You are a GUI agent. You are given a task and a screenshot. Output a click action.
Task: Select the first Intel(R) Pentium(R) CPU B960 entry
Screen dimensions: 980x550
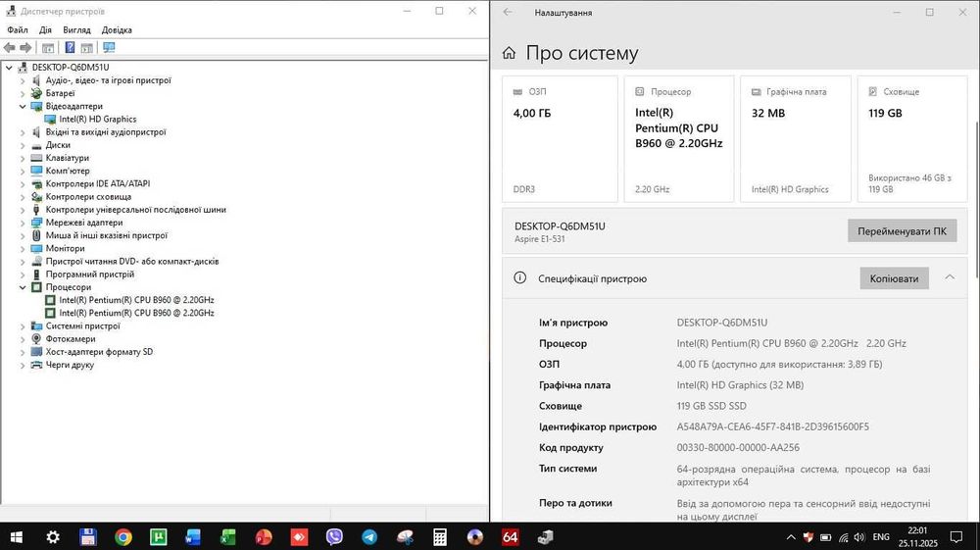coord(136,300)
